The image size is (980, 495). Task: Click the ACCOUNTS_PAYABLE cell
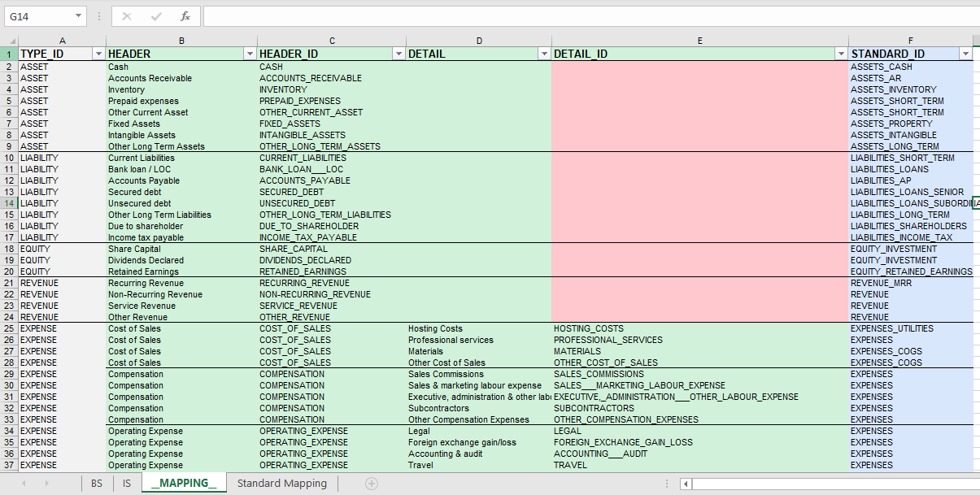click(332, 180)
